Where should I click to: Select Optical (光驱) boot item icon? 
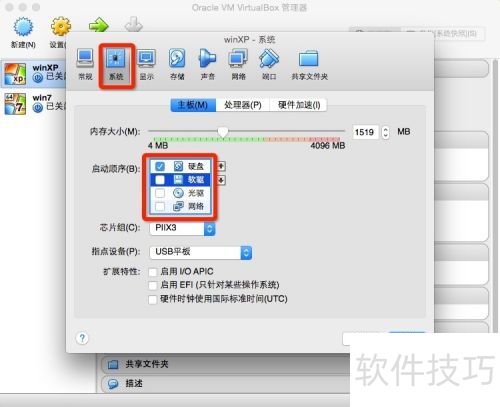(179, 193)
